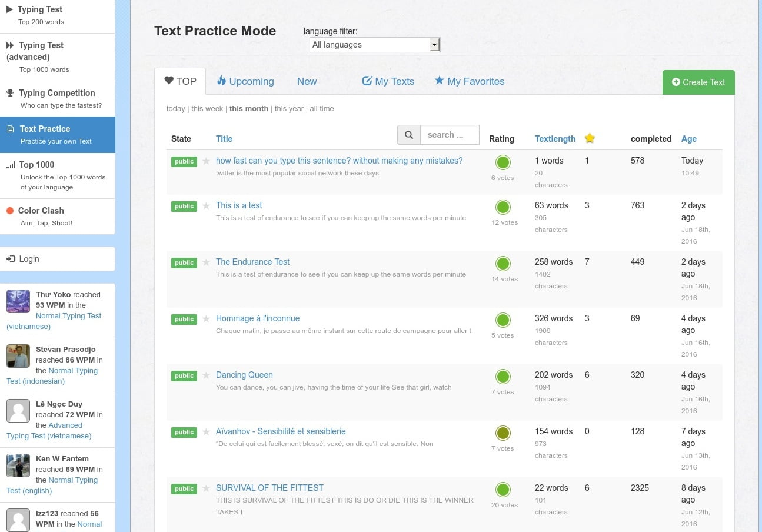
Task: Click the Login arrow icon
Action: click(x=11, y=259)
